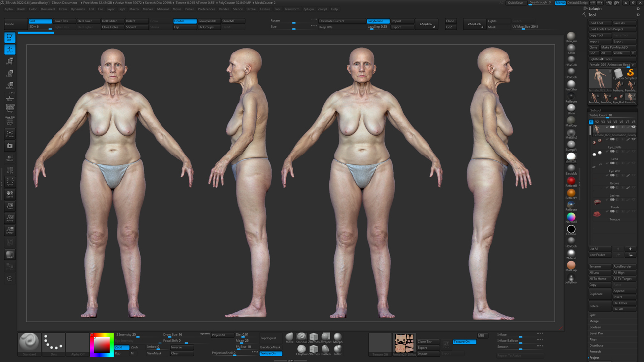This screenshot has width=644, height=362.
Task: Adjust the Z Intensity slider
Action: [138, 335]
